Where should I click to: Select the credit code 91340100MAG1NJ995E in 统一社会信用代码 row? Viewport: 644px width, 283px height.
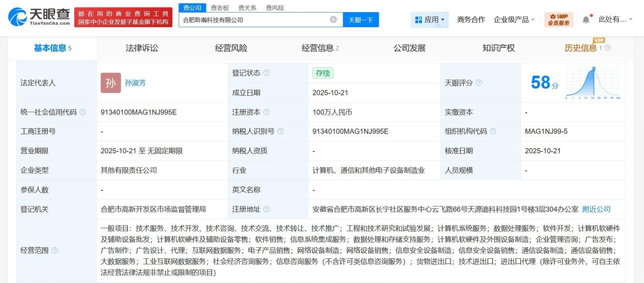tap(139, 112)
